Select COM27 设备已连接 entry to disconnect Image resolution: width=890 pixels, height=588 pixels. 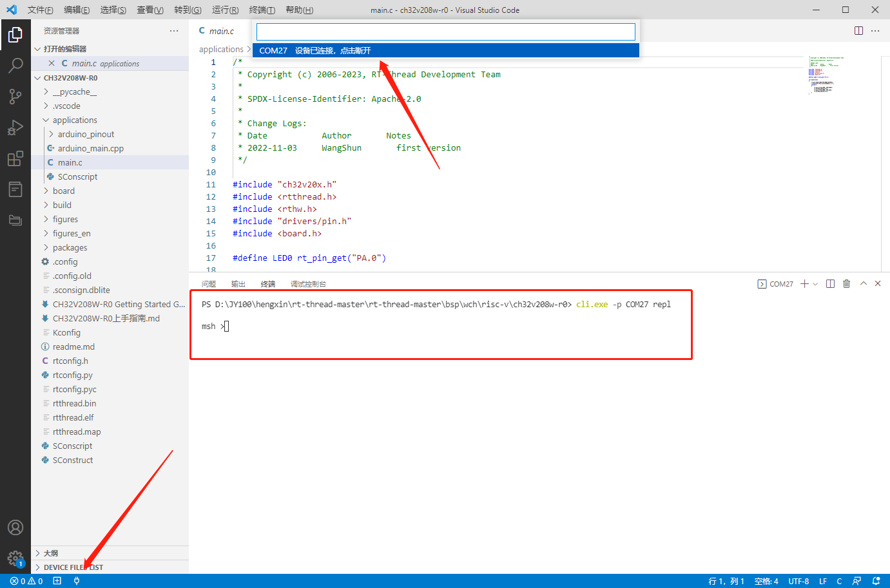point(446,50)
